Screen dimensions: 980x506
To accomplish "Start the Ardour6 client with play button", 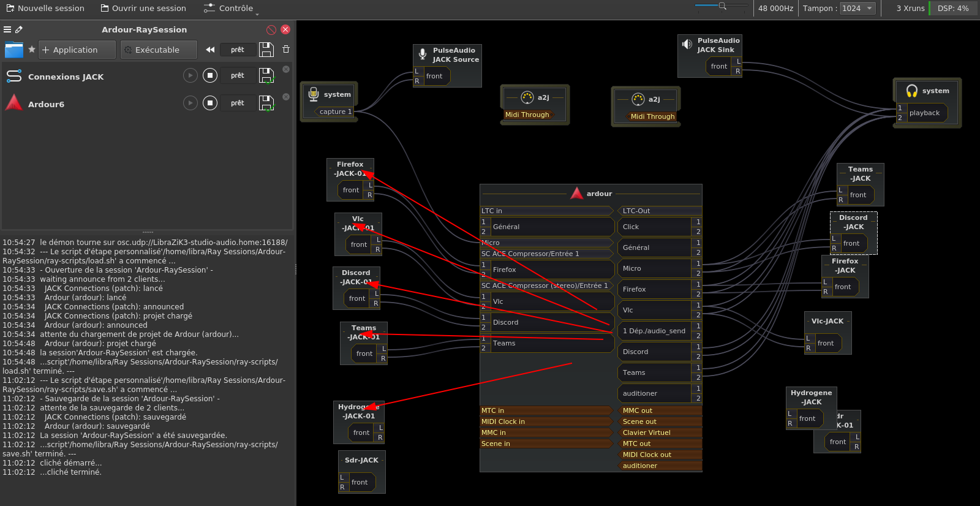I will (x=190, y=103).
